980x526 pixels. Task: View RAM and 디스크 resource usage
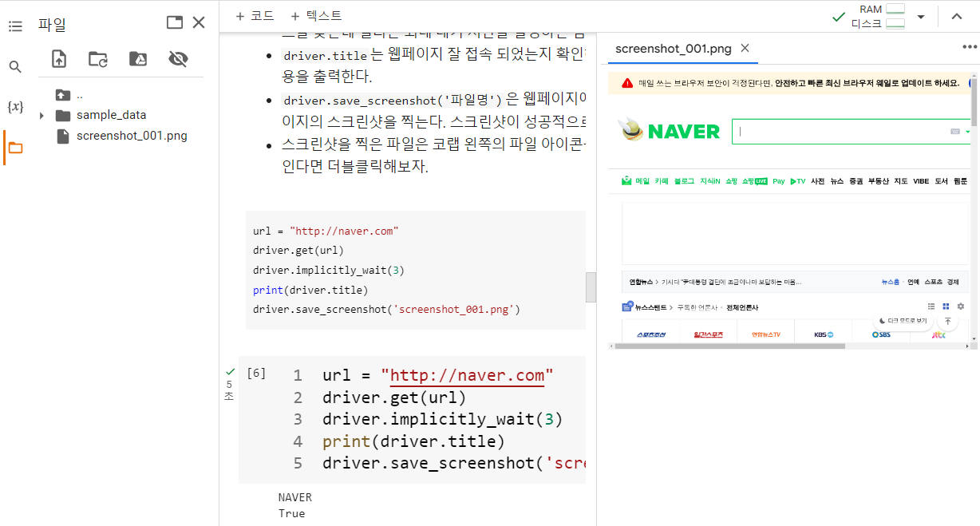[878, 16]
